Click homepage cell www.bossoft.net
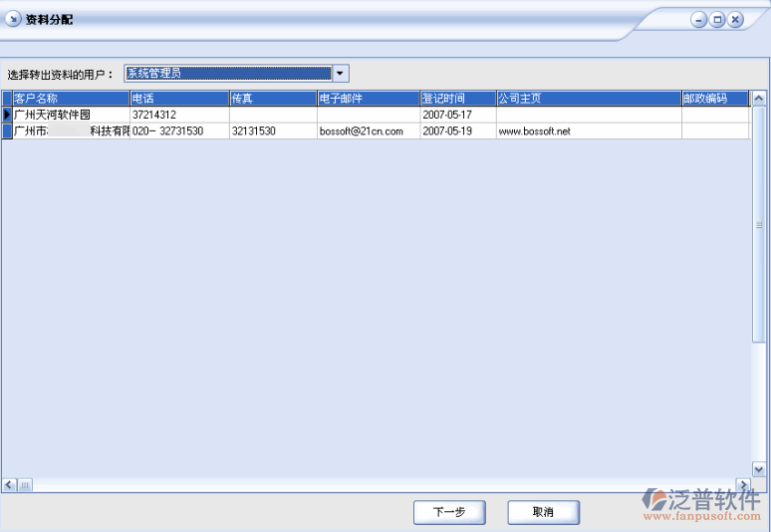771x532 pixels. point(589,131)
